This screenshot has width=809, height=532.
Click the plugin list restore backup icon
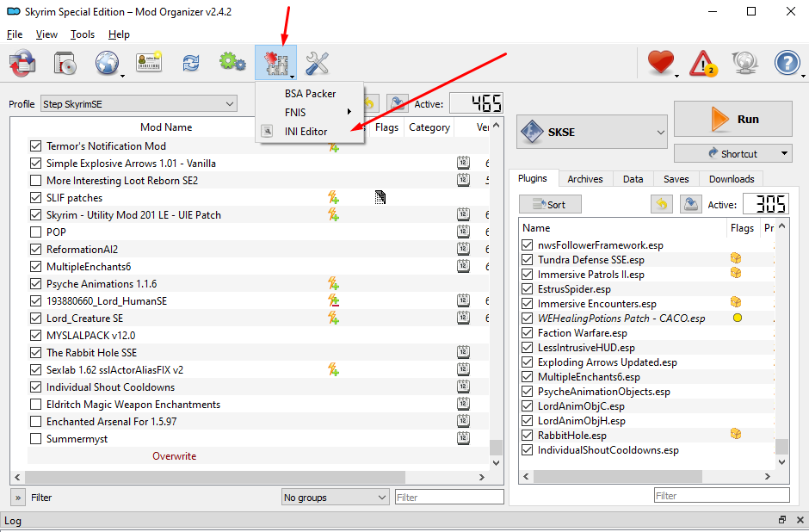click(662, 204)
